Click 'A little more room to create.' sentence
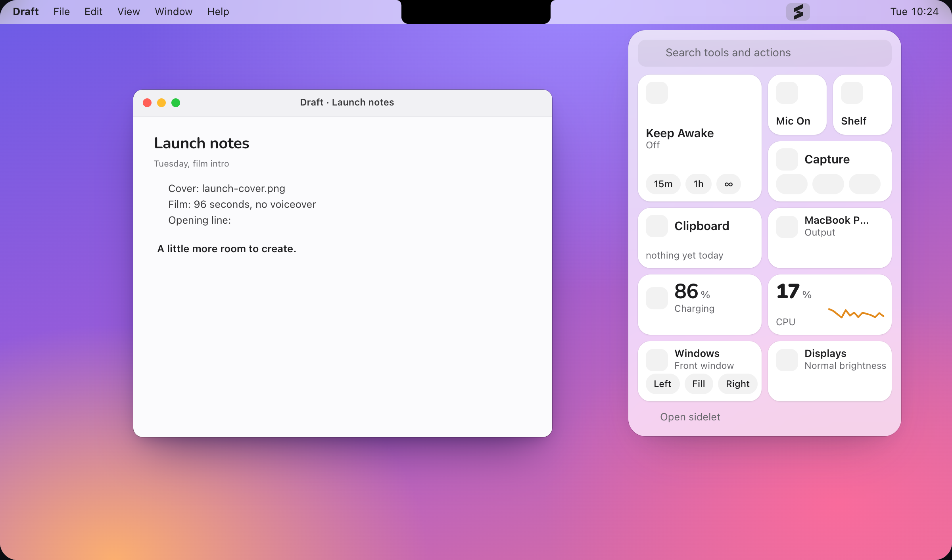This screenshot has height=560, width=952. coord(227,249)
